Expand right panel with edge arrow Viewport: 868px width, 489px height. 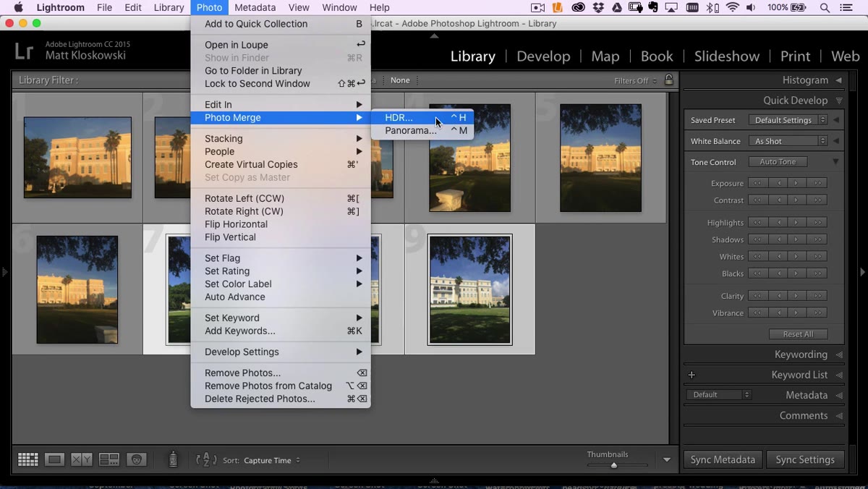tap(862, 272)
